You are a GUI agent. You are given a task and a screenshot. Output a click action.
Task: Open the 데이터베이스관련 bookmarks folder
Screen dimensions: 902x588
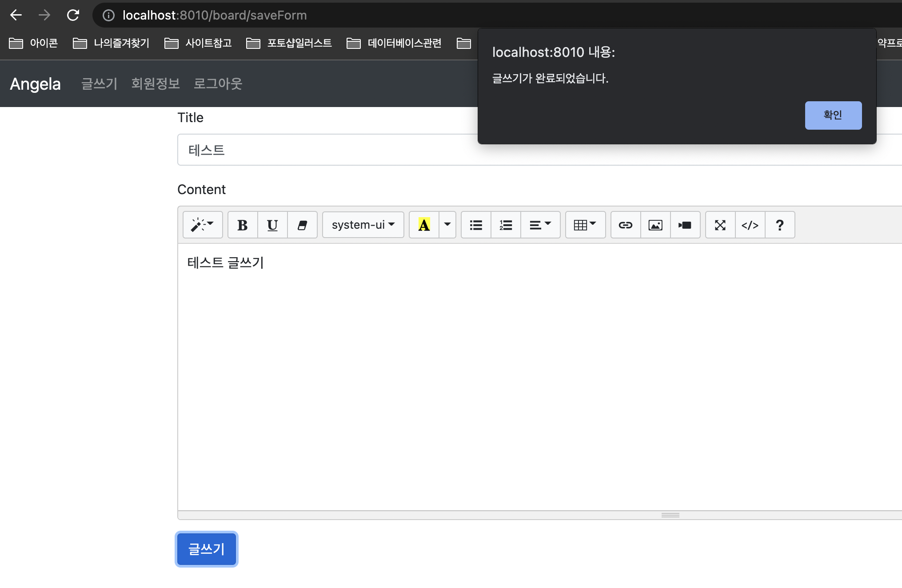coord(394,43)
